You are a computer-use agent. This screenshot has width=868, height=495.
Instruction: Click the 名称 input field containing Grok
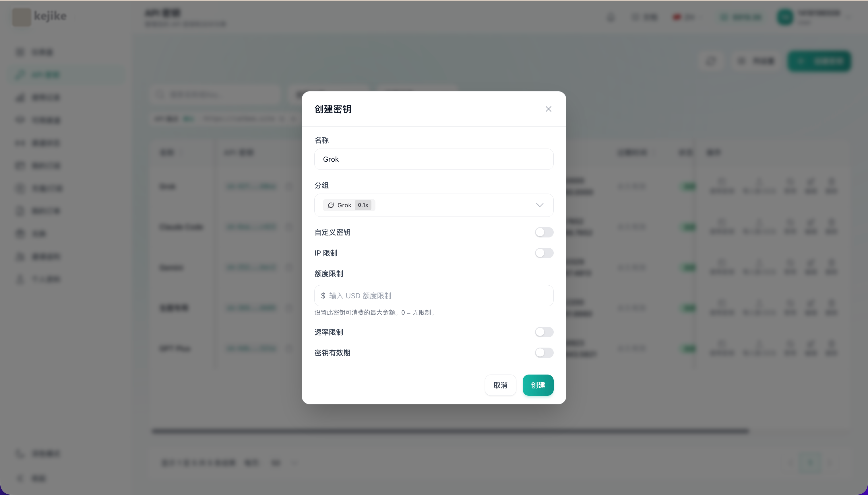(433, 159)
